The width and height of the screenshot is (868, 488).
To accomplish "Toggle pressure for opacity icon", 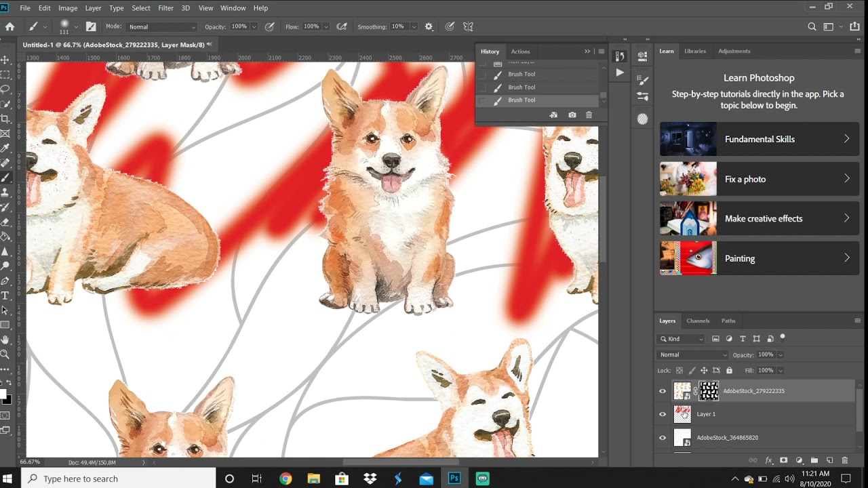I will (x=269, y=26).
